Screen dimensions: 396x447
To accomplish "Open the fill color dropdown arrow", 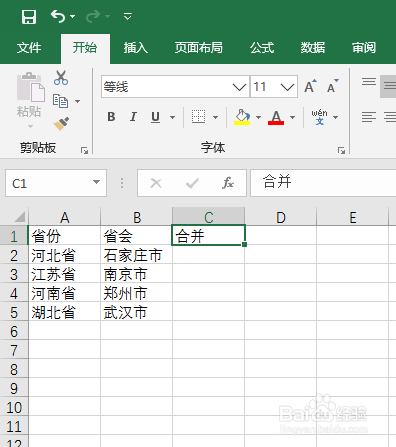I will (x=258, y=117).
